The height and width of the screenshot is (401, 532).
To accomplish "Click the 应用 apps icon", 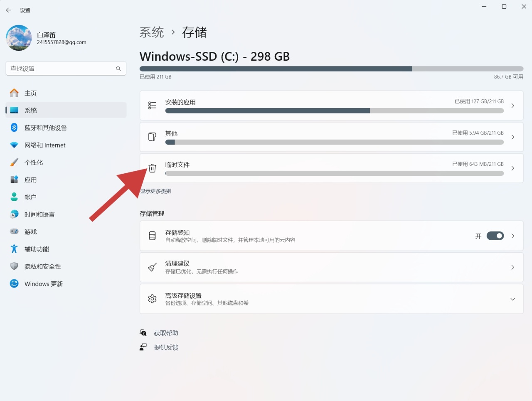I will pos(14,180).
